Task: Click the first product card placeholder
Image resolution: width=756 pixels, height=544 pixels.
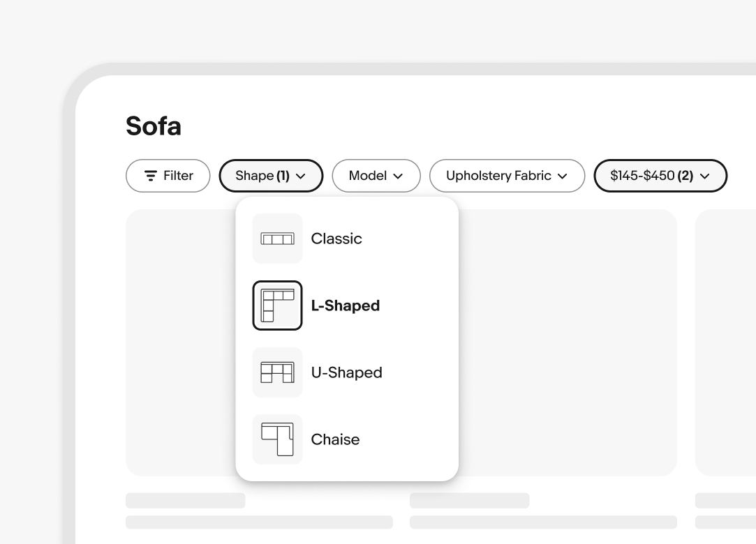Action: point(181,342)
